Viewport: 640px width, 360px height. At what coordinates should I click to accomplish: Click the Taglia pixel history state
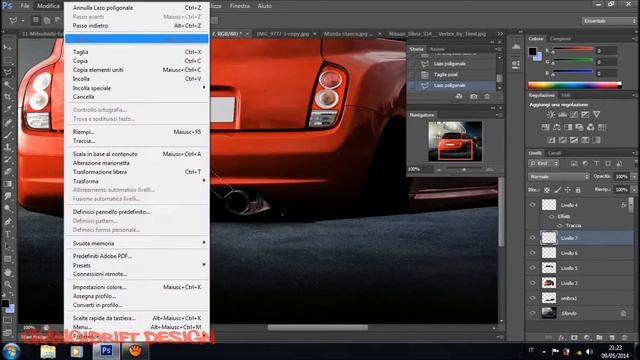tap(452, 75)
